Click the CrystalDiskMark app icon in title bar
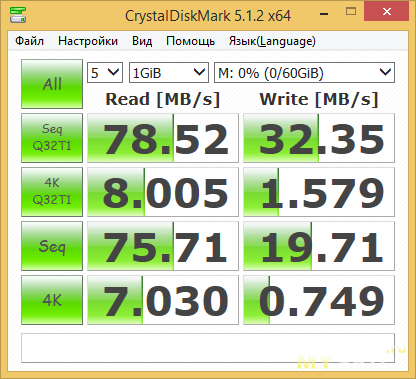This screenshot has width=416, height=379. (18, 15)
